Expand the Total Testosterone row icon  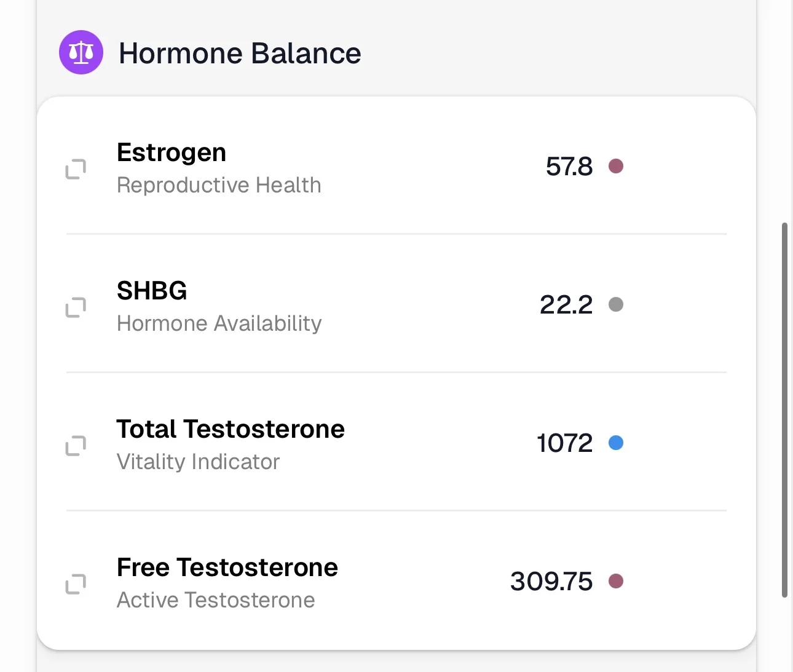point(76,445)
